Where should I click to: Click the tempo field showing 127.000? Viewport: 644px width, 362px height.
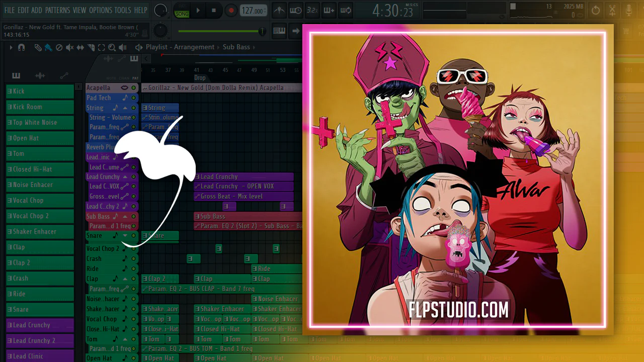pos(254,11)
